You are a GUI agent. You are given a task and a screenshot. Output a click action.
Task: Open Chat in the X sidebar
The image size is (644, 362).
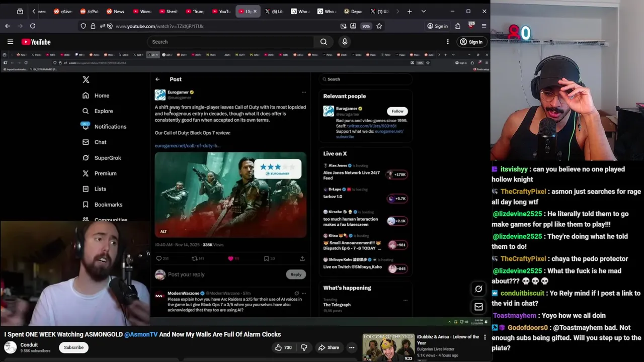(95, 142)
